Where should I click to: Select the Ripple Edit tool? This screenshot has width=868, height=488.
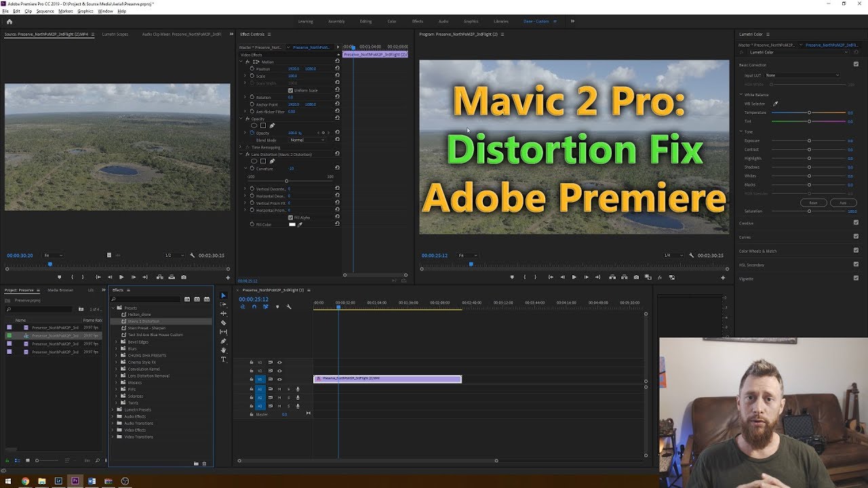pos(224,314)
